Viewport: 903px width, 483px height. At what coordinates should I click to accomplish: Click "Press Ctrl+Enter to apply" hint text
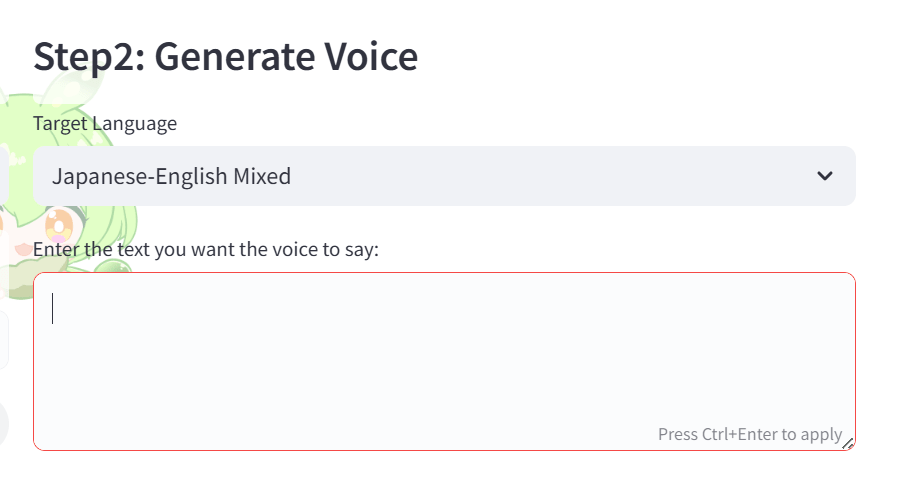[749, 434]
